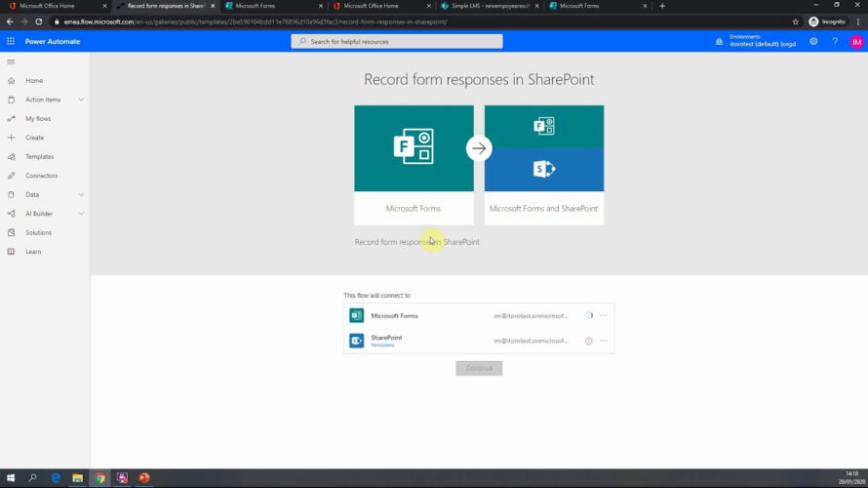Open a new browser tab

[x=662, y=6]
